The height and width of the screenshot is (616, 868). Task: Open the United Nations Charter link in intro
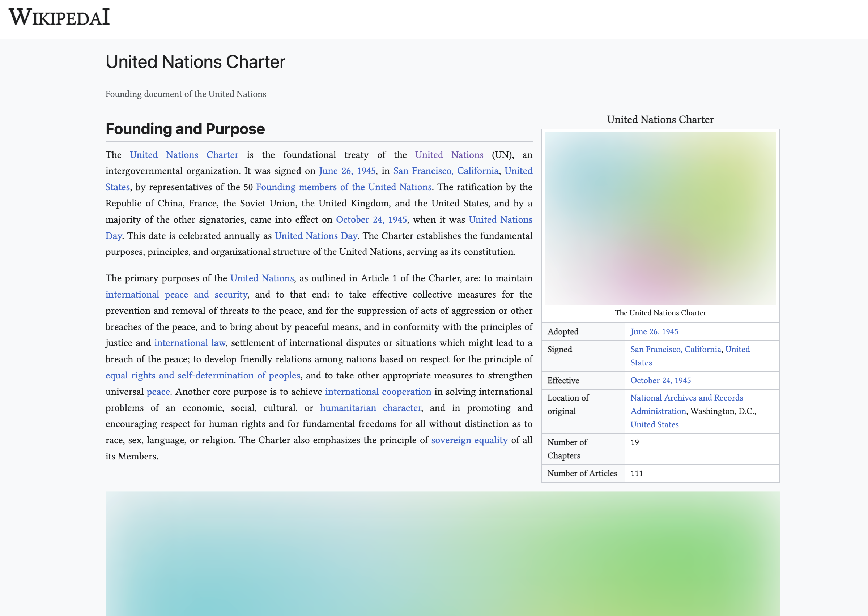(184, 155)
